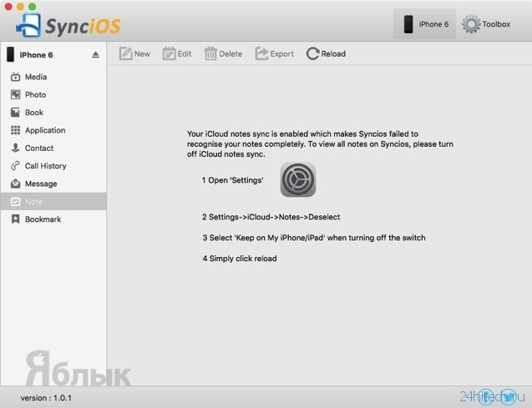The width and height of the screenshot is (532, 408).
Task: Create a note with New button
Action: coord(134,53)
